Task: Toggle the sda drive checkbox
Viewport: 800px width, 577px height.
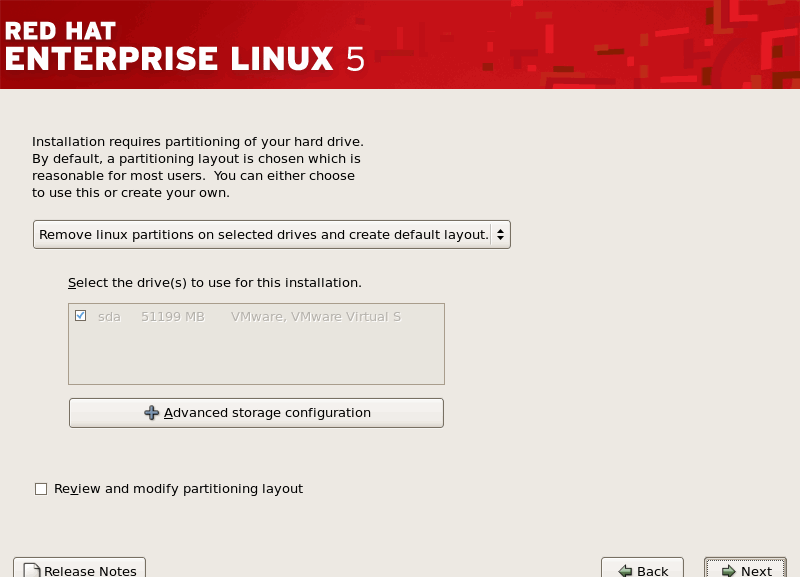Action: coord(81,316)
